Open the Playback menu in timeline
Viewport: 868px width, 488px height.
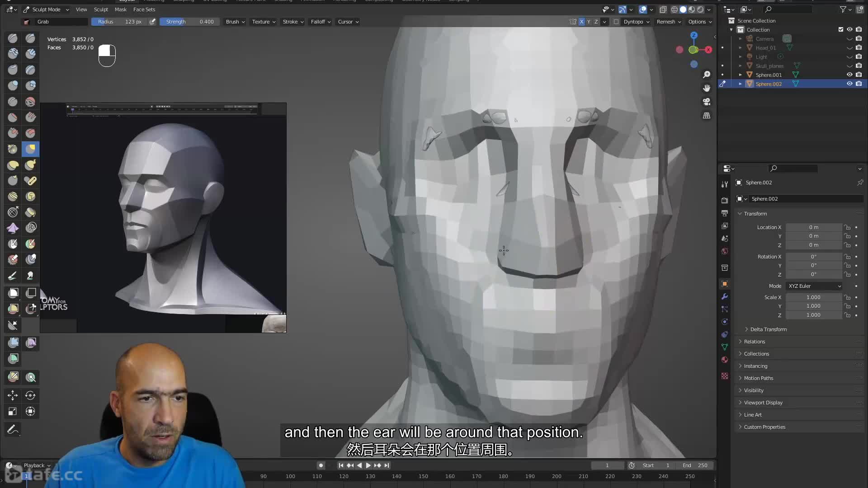37,465
